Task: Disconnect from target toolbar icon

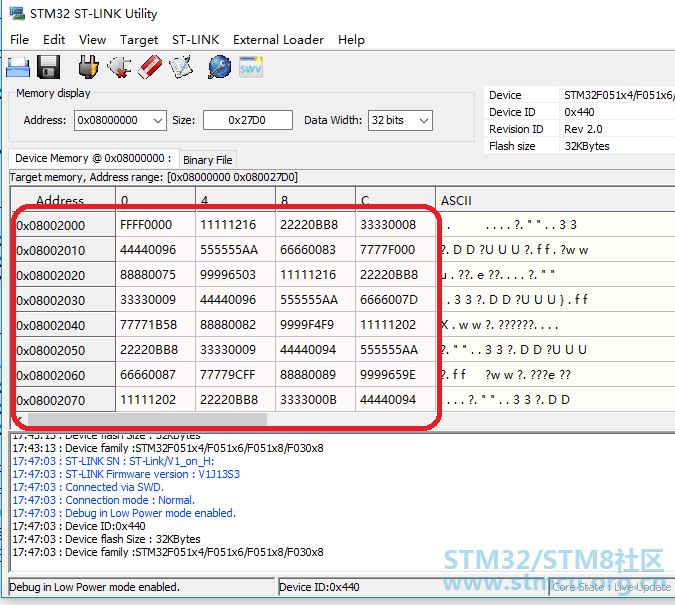Action: tap(119, 67)
